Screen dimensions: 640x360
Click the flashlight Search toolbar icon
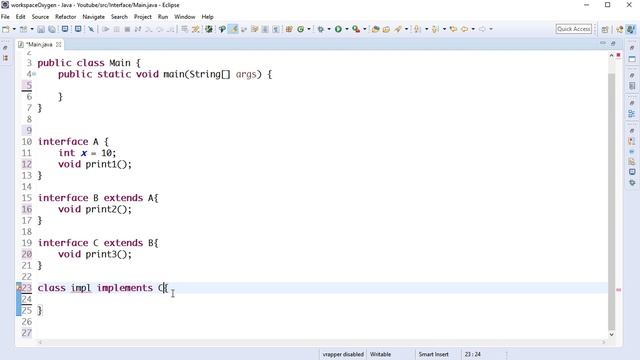click(398, 29)
